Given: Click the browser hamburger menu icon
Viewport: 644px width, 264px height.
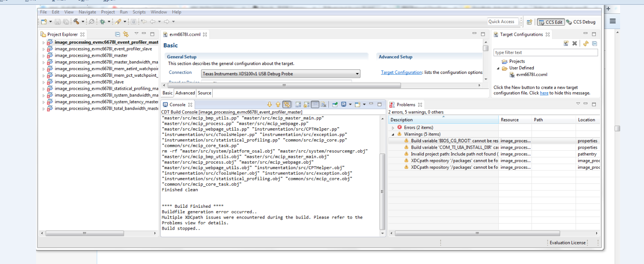Looking at the screenshot, I should click(613, 21).
